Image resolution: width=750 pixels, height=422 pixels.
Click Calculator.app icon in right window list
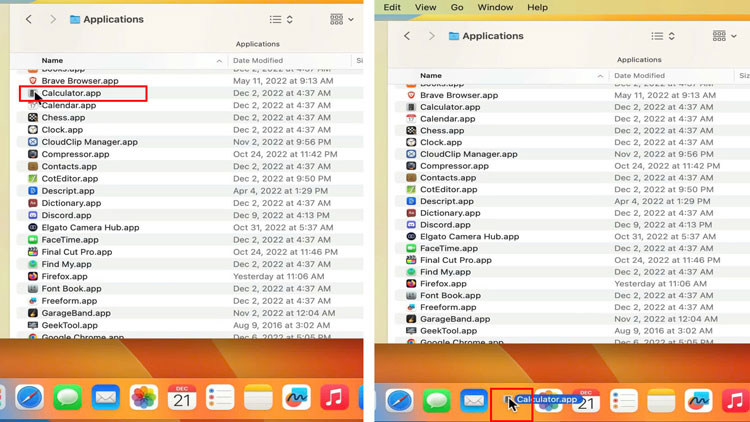(x=411, y=107)
